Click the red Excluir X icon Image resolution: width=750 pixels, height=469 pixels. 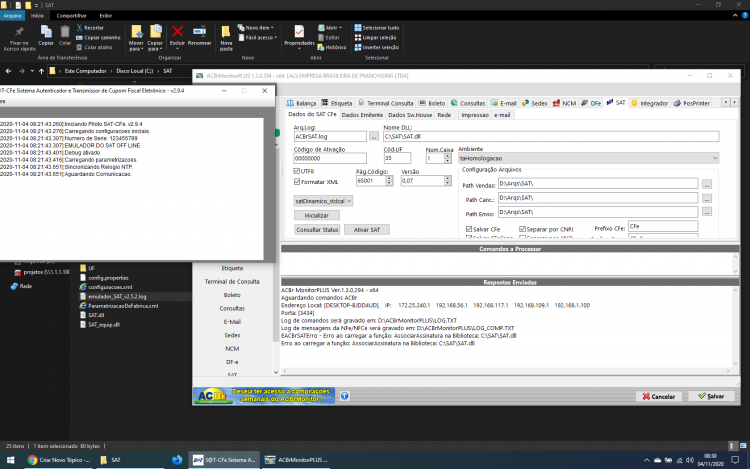177,32
